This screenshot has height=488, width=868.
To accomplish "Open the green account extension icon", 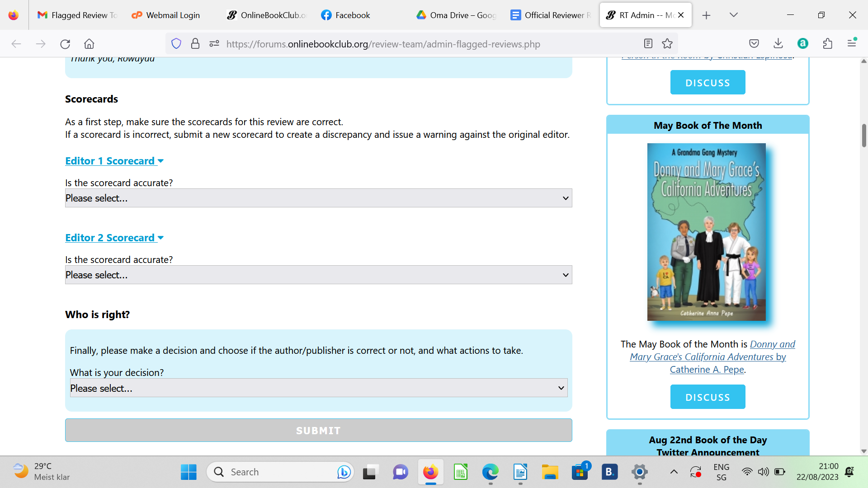I will click(x=803, y=44).
